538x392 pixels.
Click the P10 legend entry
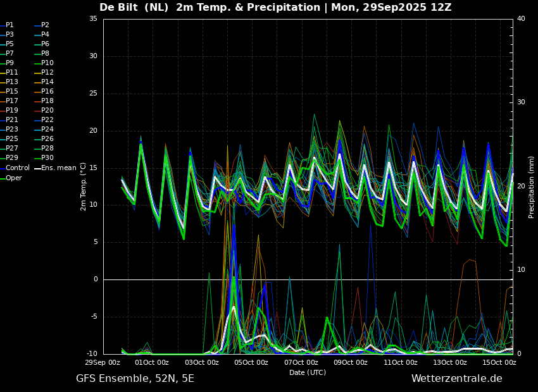(44, 63)
